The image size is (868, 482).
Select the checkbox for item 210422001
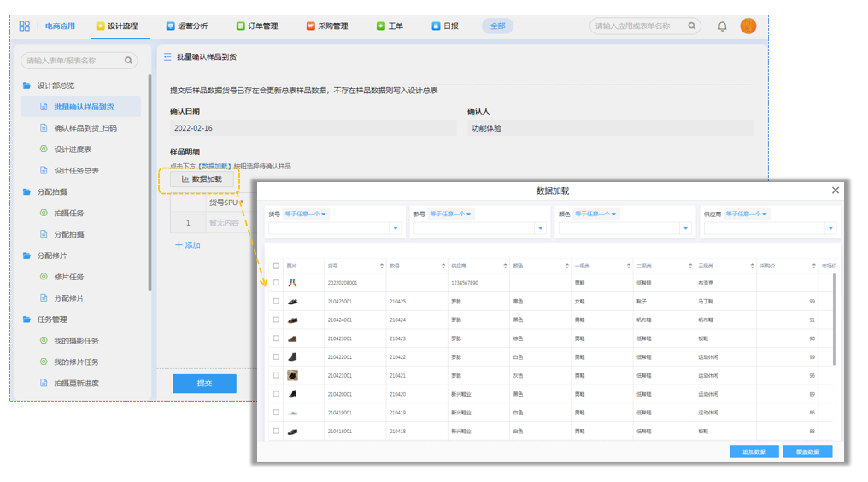[x=276, y=357]
